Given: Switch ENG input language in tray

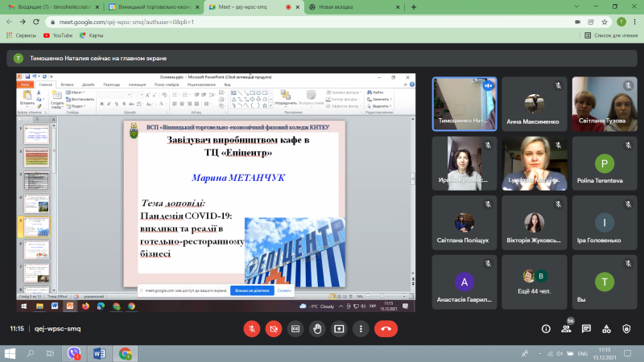Looking at the screenshot, I should tap(582, 353).
